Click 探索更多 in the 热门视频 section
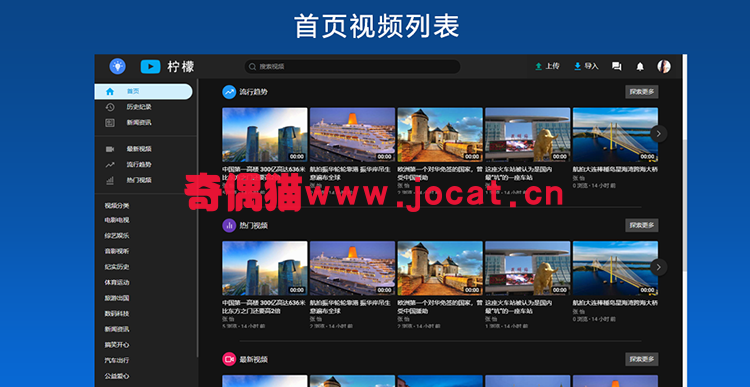The height and width of the screenshot is (387, 750). coord(641,225)
